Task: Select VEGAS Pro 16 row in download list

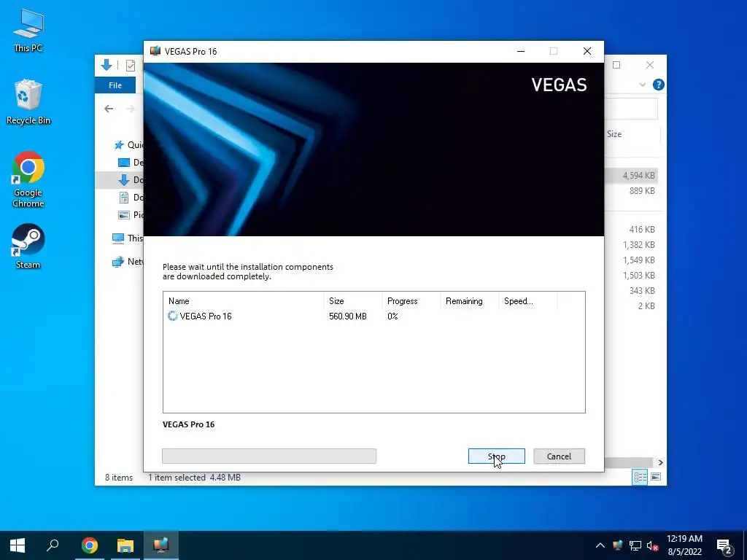Action: pos(373,316)
